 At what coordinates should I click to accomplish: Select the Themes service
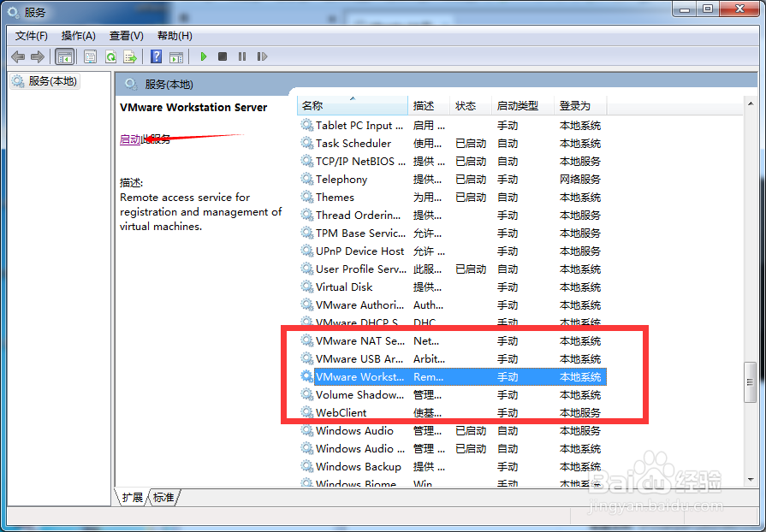(x=453, y=198)
